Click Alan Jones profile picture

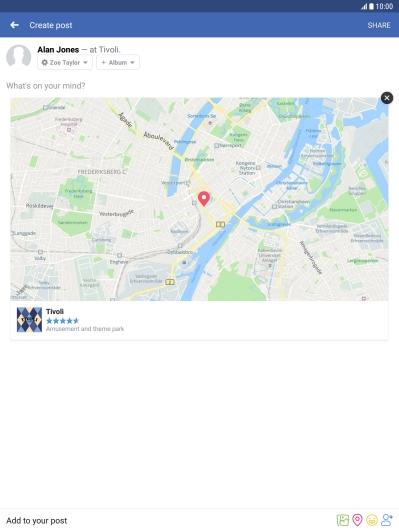(x=19, y=57)
